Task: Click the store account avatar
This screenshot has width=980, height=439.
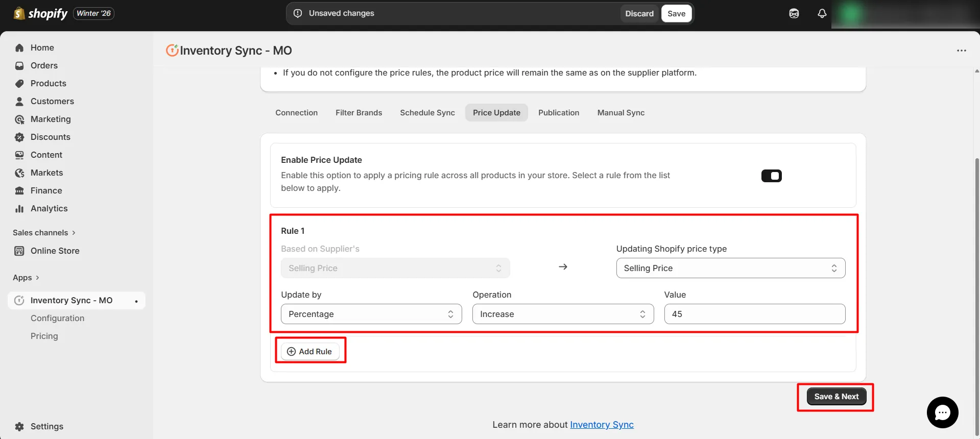Action: pyautogui.click(x=851, y=14)
